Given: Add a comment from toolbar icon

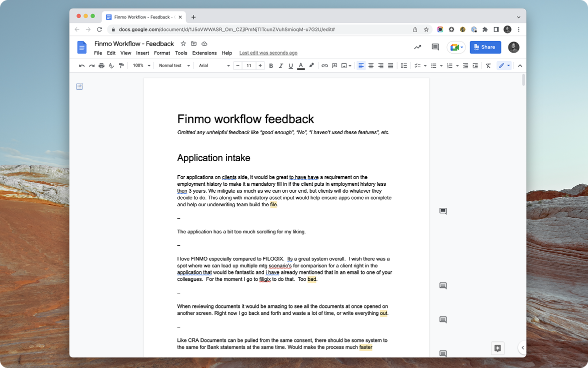Looking at the screenshot, I should pyautogui.click(x=334, y=66).
